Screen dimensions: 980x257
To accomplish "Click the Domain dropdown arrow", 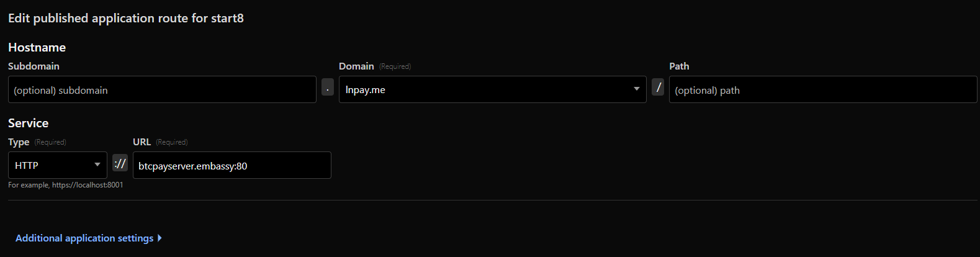I will tap(636, 89).
